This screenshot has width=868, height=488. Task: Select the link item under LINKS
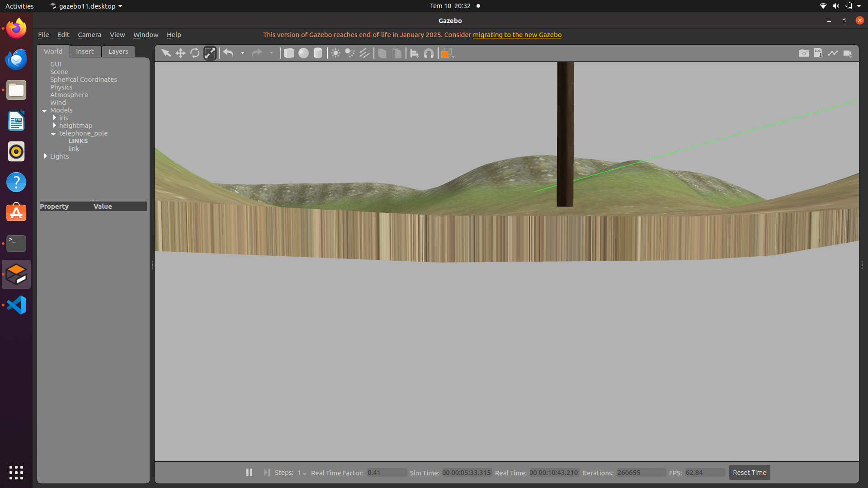pos(74,149)
